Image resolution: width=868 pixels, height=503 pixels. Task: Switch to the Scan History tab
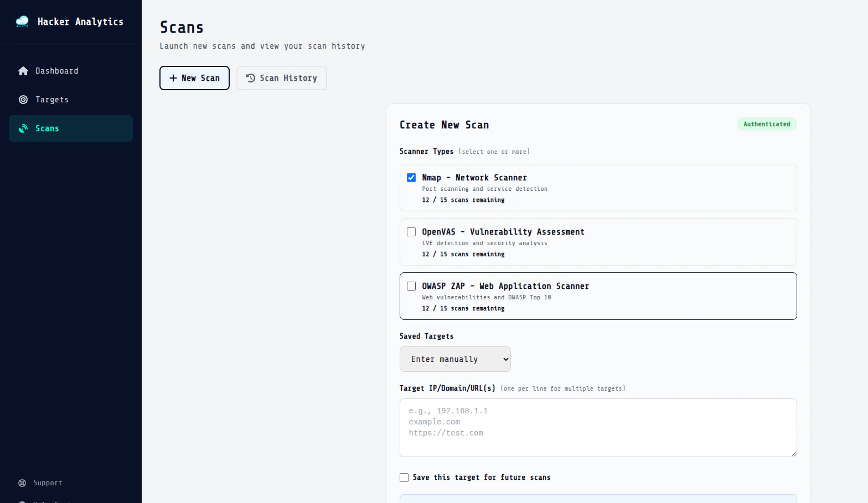pyautogui.click(x=282, y=78)
